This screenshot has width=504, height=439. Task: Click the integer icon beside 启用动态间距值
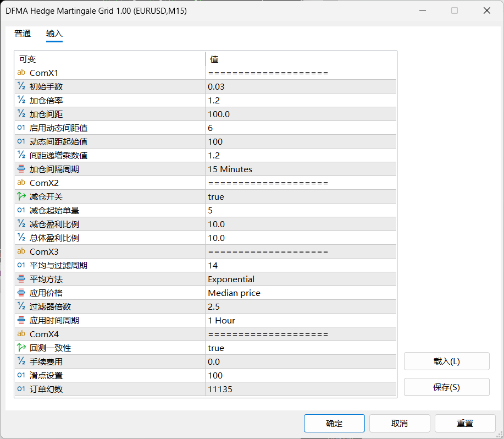pos(21,128)
